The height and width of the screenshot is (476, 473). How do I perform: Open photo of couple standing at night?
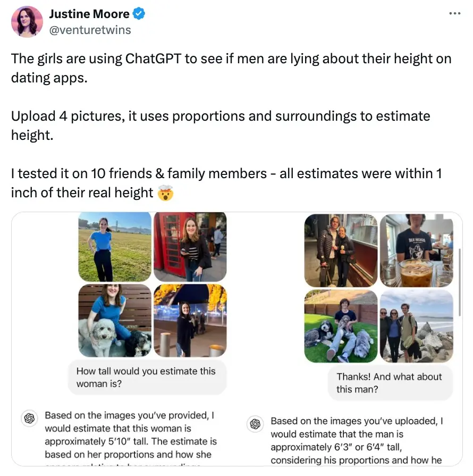coord(341,250)
